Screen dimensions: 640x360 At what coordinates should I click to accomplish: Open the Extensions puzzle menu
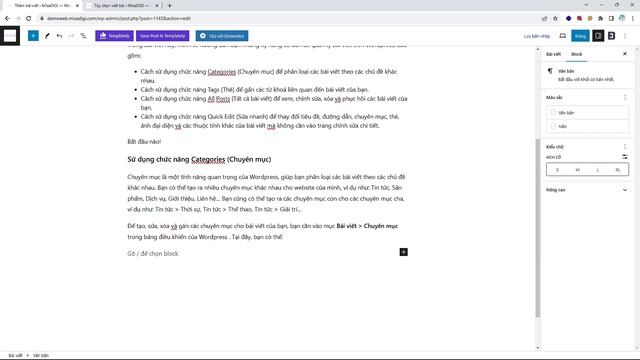[x=600, y=18]
